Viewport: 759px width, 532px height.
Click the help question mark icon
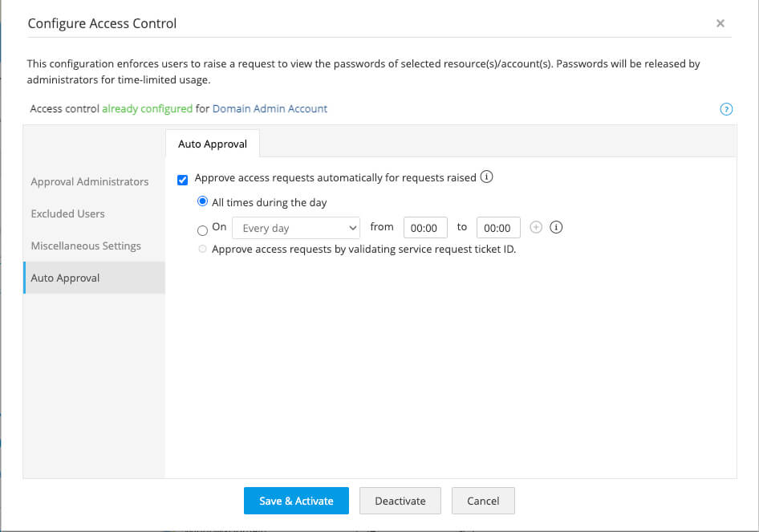[726, 109]
